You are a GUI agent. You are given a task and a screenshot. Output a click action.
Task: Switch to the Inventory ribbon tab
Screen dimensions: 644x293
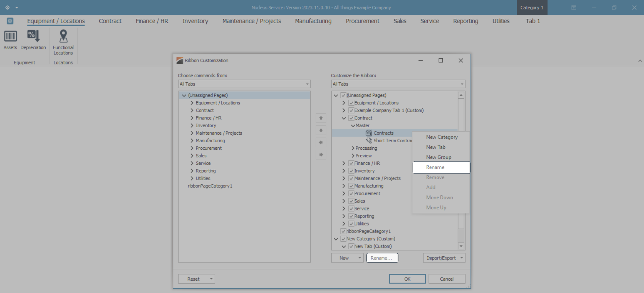point(195,21)
